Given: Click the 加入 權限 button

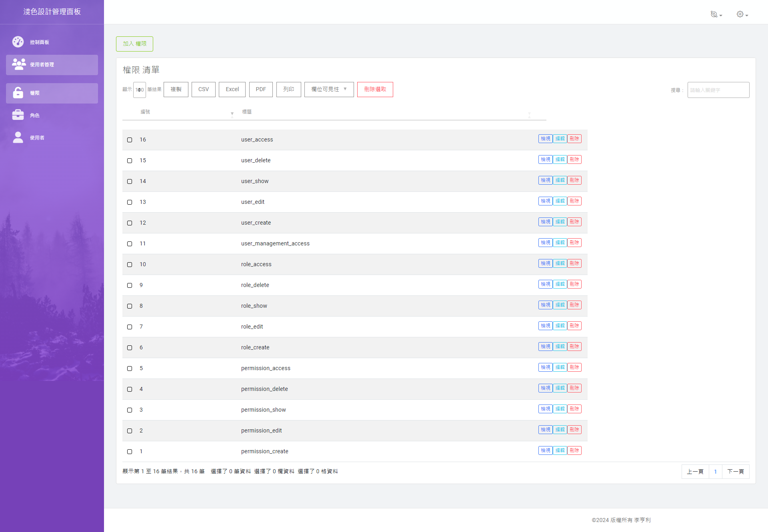Looking at the screenshot, I should [134, 44].
